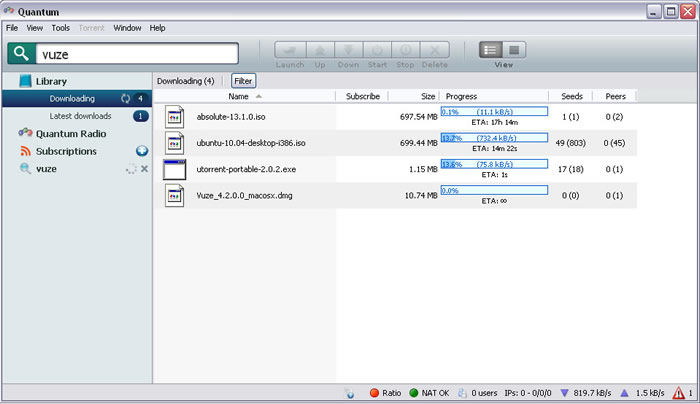Image resolution: width=700 pixels, height=404 pixels.
Task: Select the utorrent-portable-2.0.2.exe torrent name
Action: 246,169
